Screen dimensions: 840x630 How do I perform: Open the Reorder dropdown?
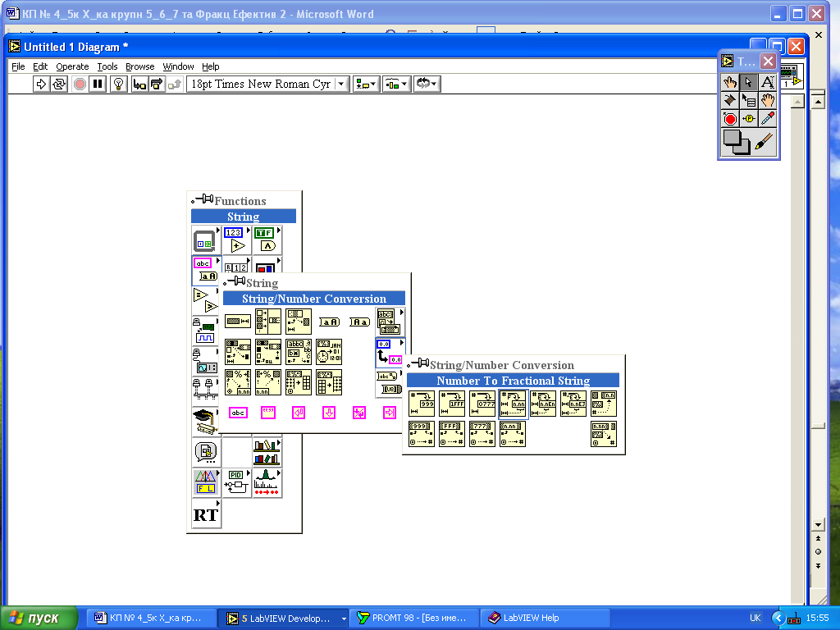click(x=427, y=84)
